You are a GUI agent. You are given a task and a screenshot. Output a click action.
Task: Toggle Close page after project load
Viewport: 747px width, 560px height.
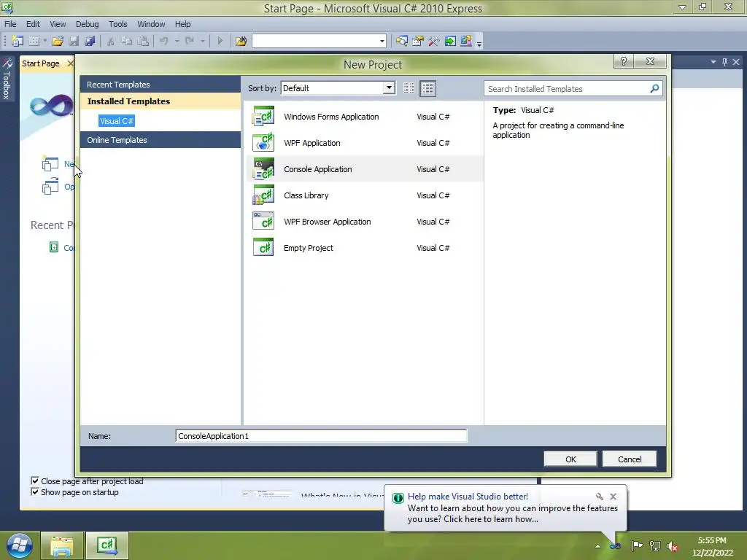pos(35,481)
